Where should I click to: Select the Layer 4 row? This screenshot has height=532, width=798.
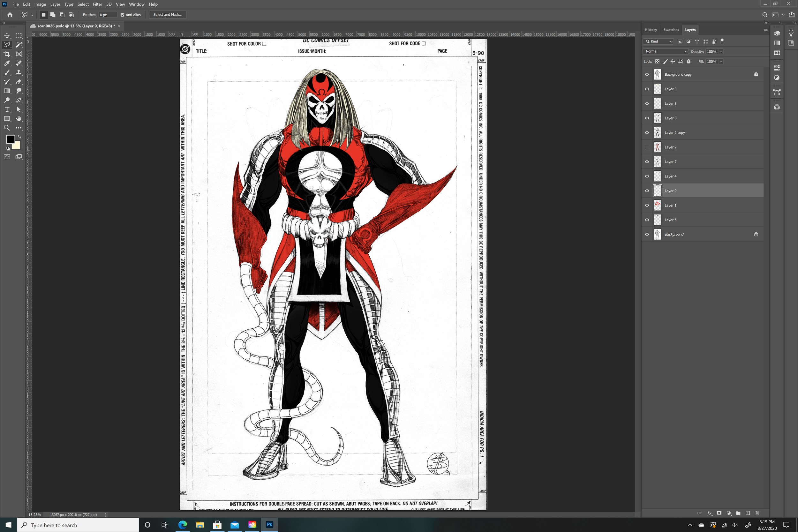(702, 176)
